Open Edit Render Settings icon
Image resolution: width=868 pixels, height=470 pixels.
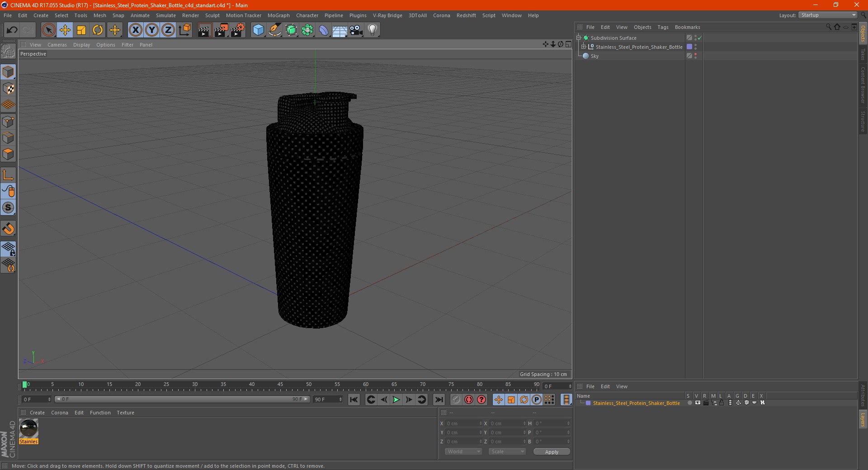pos(238,30)
